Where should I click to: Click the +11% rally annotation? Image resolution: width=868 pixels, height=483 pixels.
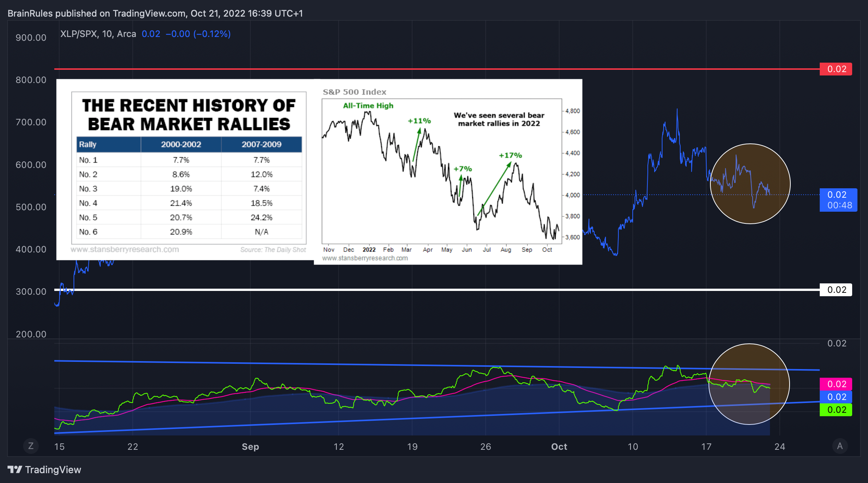coord(419,121)
